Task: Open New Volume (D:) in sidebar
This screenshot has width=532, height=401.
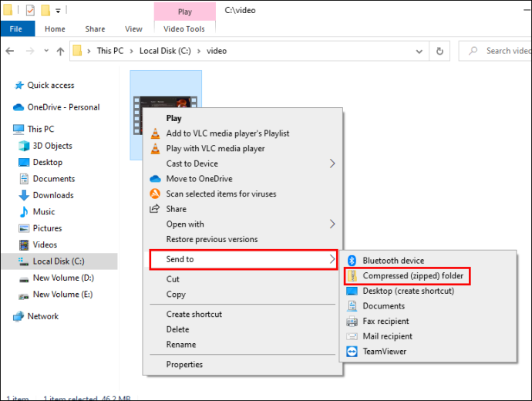Action: [x=63, y=278]
